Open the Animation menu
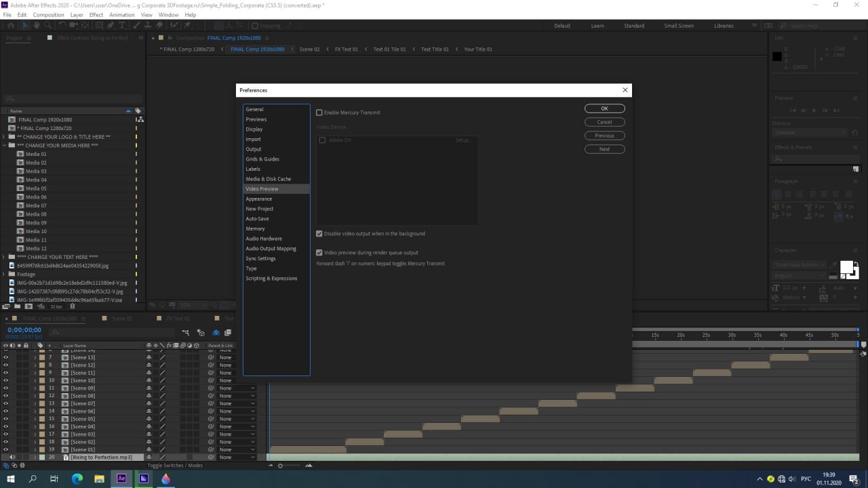Image resolution: width=868 pixels, height=488 pixels. (x=122, y=14)
